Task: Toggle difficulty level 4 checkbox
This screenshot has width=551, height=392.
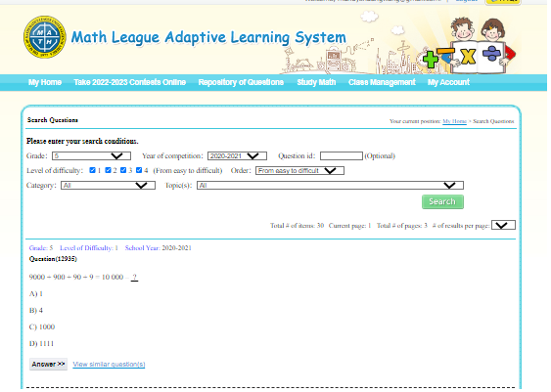Action: [139, 170]
